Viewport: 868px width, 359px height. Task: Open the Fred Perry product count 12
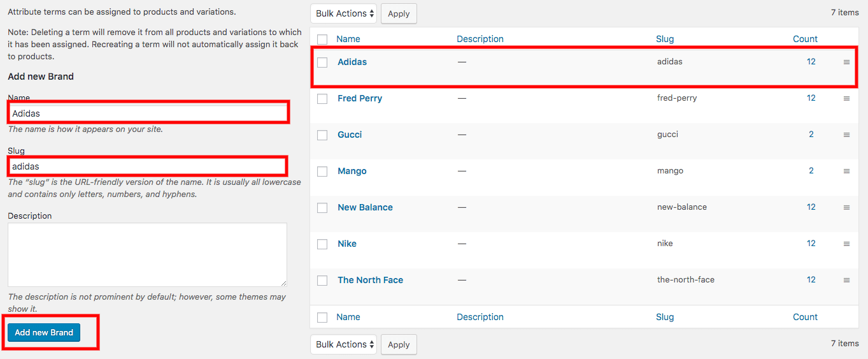(x=811, y=98)
